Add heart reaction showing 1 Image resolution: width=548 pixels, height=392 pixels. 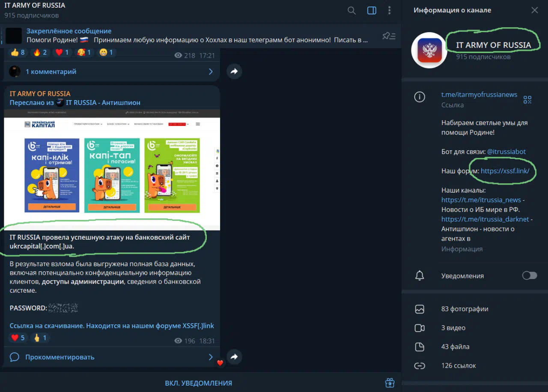[62, 53]
